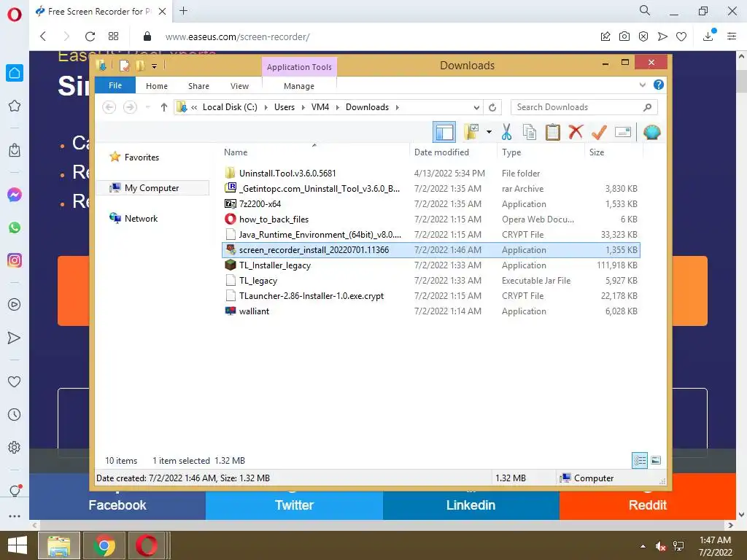Go up one folder level arrow
Viewport: 747px width, 560px height.
pyautogui.click(x=164, y=107)
